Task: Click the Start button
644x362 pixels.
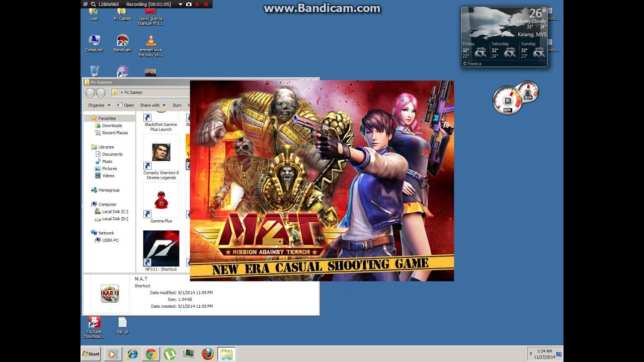Action: click(x=91, y=354)
